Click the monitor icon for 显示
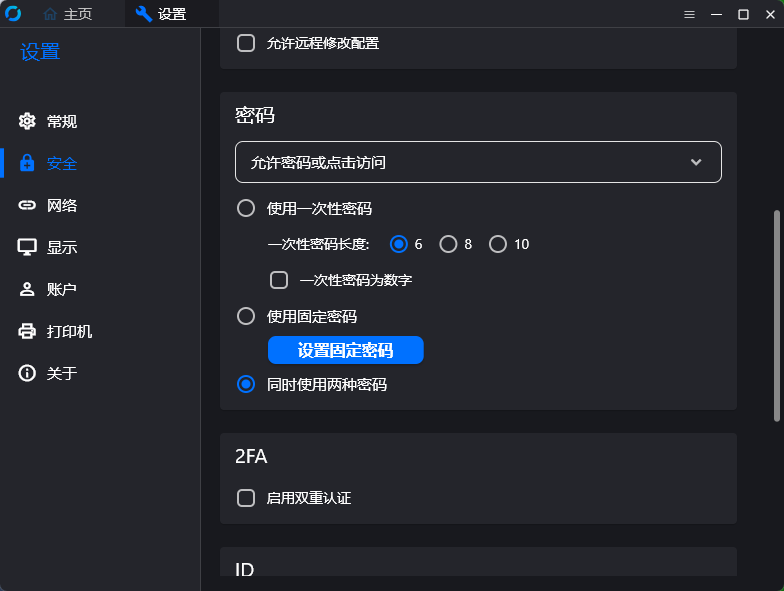The height and width of the screenshot is (591, 784). point(27,247)
